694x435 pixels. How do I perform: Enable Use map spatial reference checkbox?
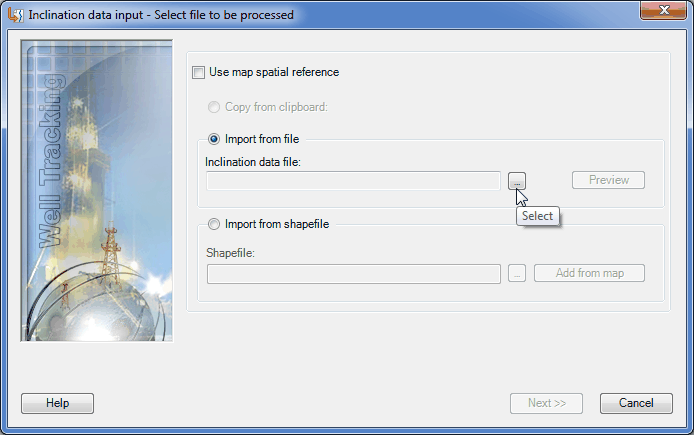[199, 72]
